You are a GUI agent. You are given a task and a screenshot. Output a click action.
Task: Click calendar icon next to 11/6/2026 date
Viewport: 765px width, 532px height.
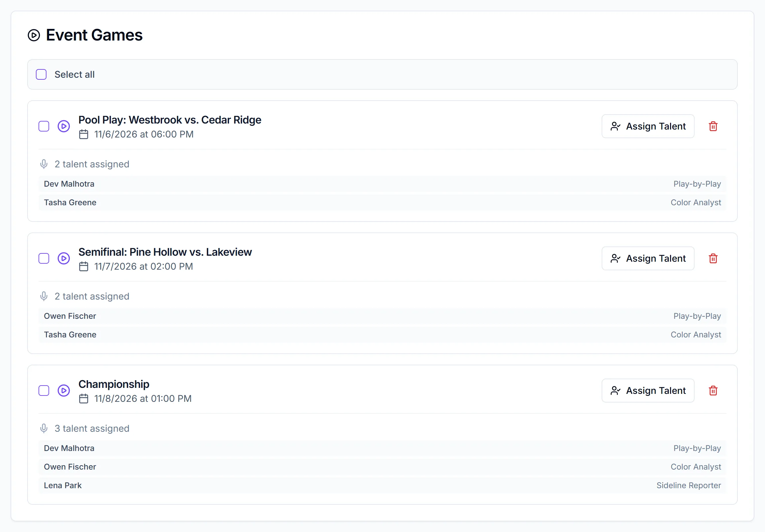[x=84, y=134]
